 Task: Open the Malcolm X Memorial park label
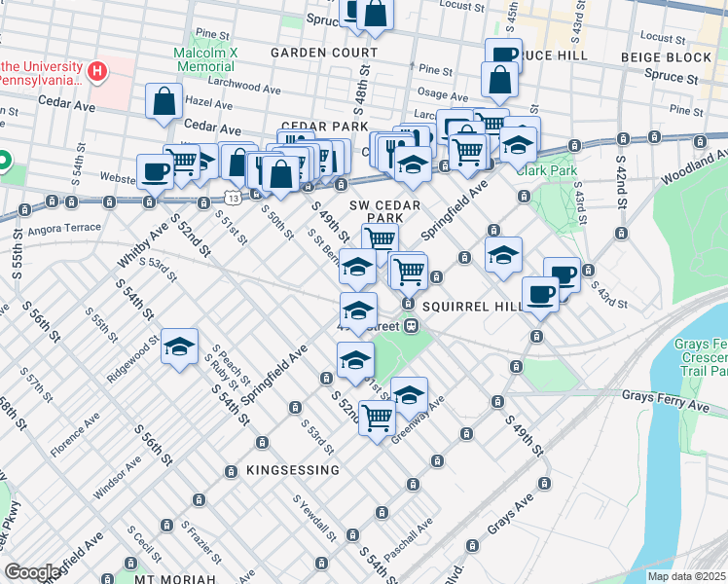click(205, 60)
